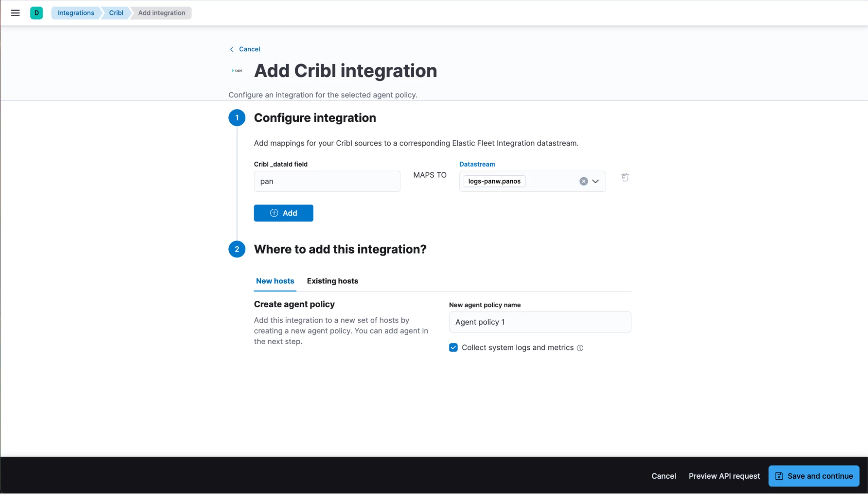Clear the Datastream combo box

tap(584, 181)
